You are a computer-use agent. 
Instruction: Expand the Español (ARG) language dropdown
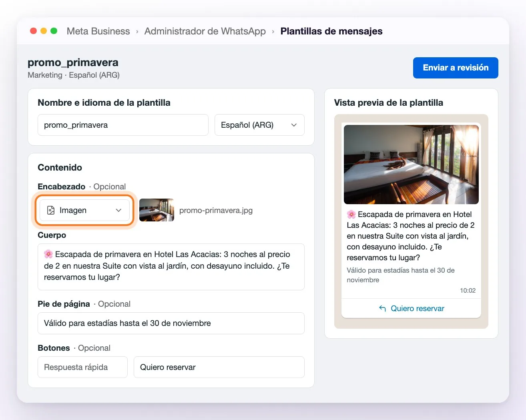[x=259, y=125]
